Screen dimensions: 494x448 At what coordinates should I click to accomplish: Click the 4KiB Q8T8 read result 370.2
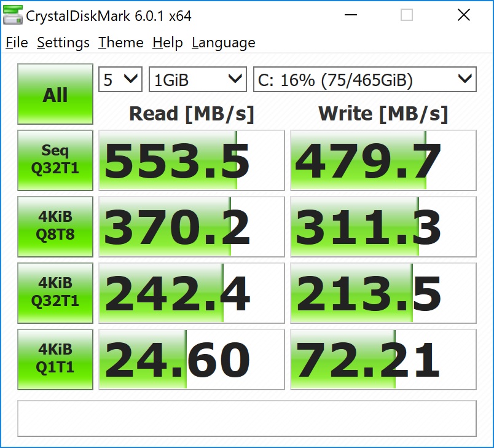[x=192, y=227]
